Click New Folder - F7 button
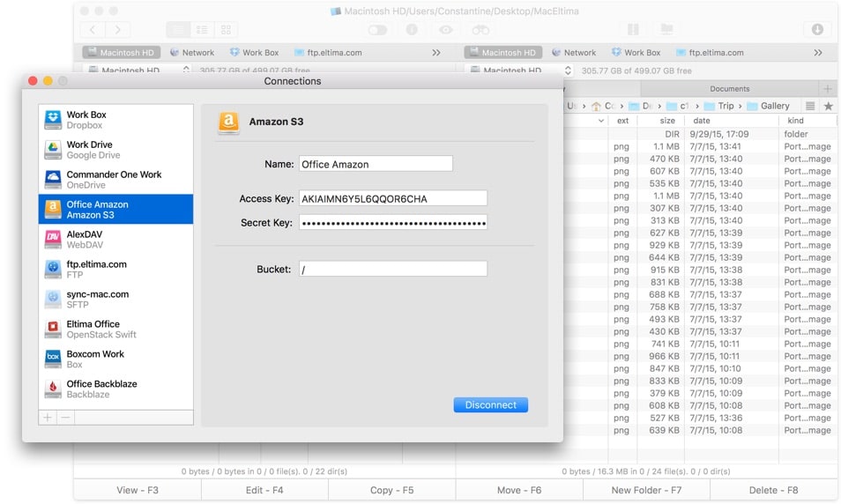Viewport: 841px width, 504px height. tap(646, 490)
